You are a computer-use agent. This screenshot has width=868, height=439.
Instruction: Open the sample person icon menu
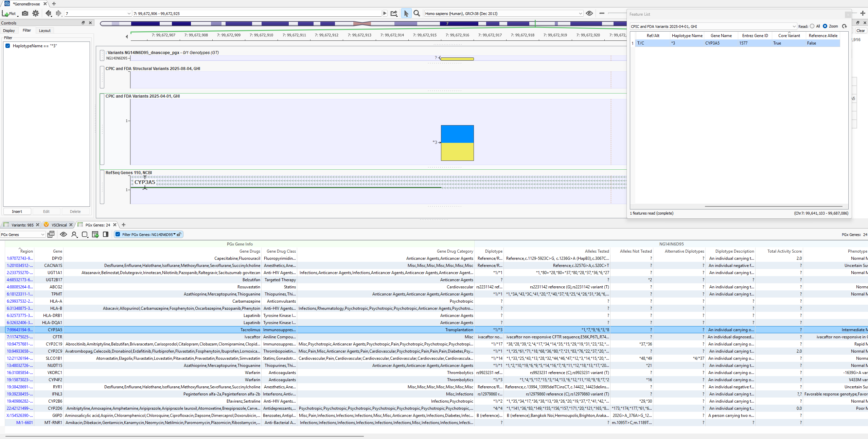click(74, 234)
